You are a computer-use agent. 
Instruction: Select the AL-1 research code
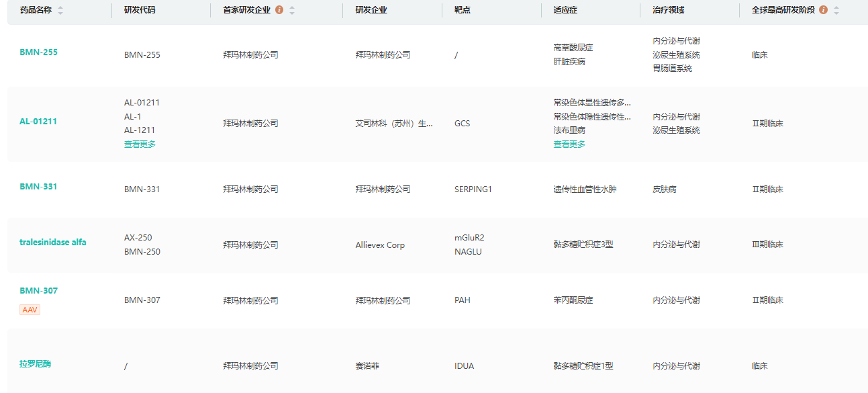click(133, 117)
